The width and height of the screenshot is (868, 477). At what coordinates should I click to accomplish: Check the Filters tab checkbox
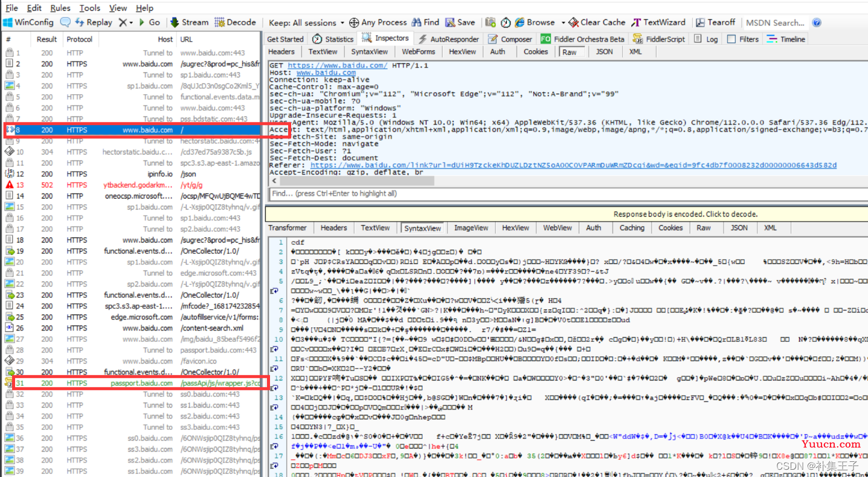tap(731, 39)
